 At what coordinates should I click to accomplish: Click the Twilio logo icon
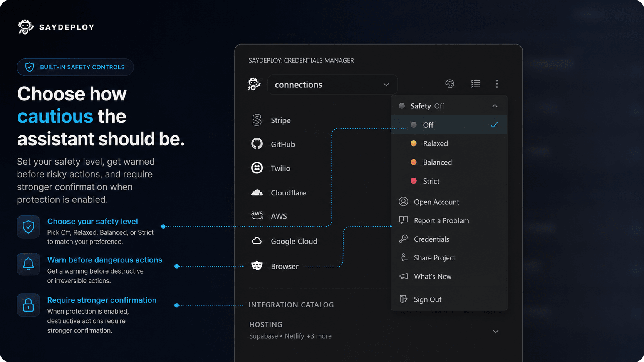point(257,168)
